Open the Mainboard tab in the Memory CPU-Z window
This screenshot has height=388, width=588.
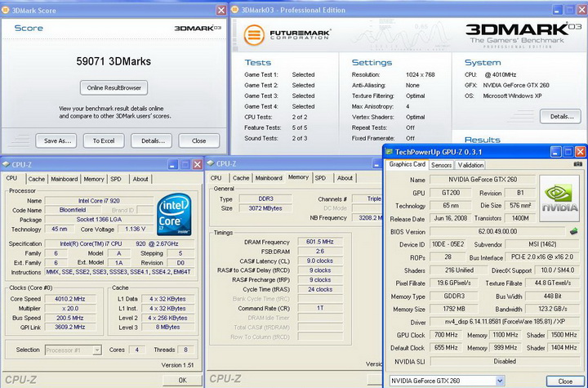pos(269,178)
